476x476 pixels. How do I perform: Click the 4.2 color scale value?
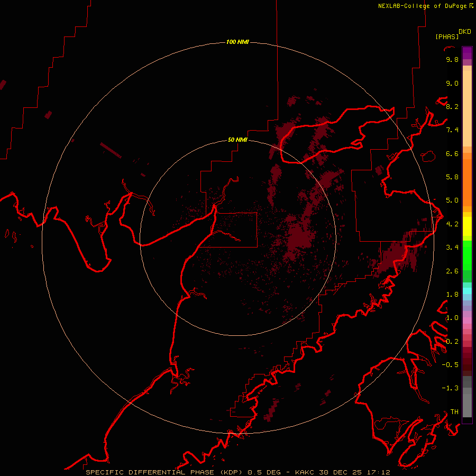pos(452,224)
